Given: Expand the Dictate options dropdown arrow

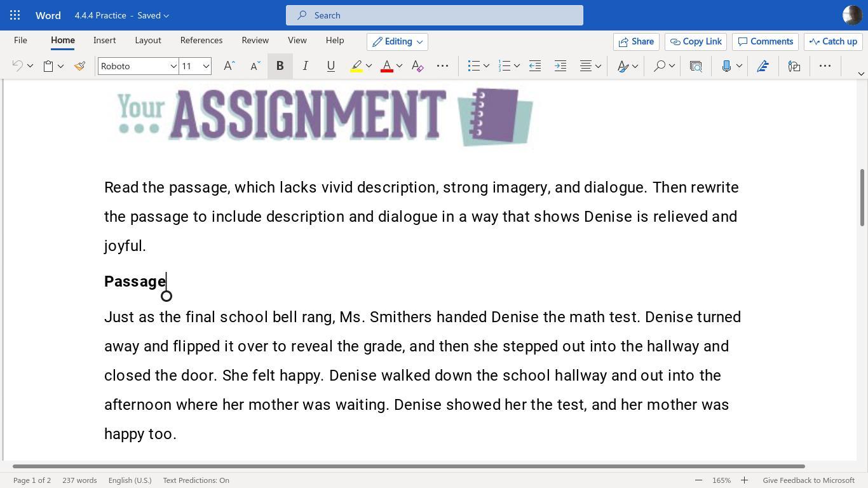Looking at the screenshot, I should coord(739,66).
